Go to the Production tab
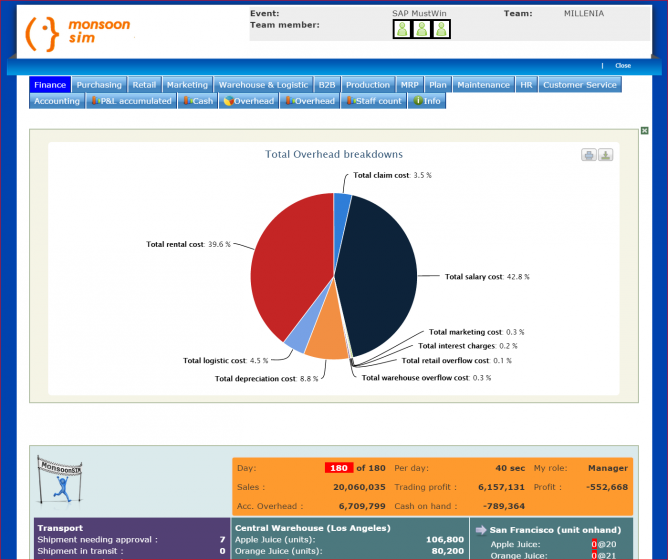The image size is (668, 560). [x=368, y=84]
